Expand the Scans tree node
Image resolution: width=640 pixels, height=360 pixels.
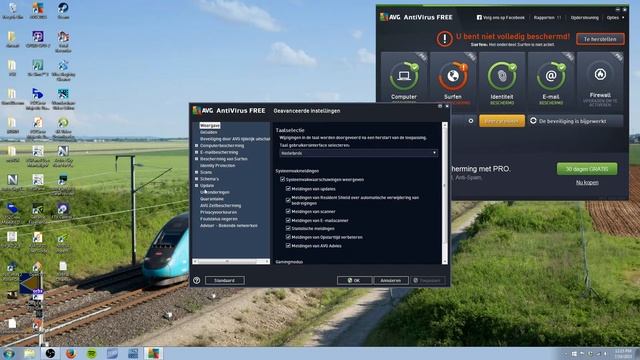click(196, 172)
